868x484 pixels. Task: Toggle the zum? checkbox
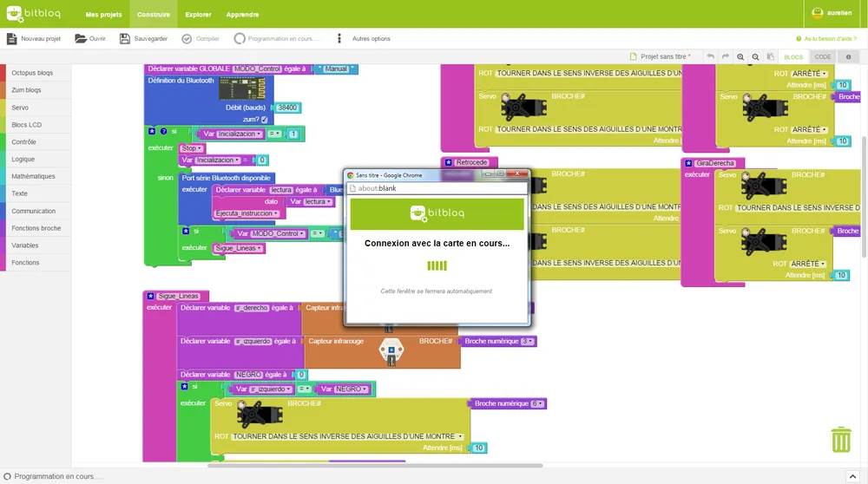[x=265, y=120]
